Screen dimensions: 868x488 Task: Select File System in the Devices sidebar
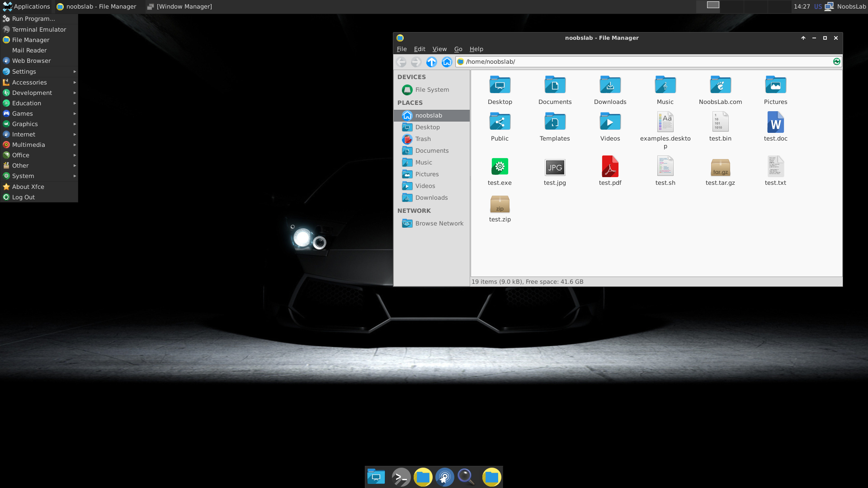point(431,89)
